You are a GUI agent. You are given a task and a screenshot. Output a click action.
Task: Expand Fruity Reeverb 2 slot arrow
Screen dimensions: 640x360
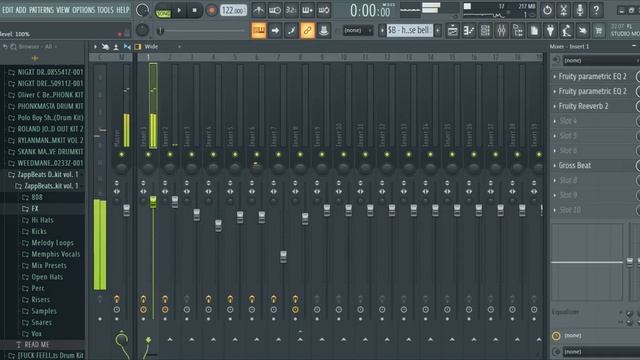tap(555, 107)
